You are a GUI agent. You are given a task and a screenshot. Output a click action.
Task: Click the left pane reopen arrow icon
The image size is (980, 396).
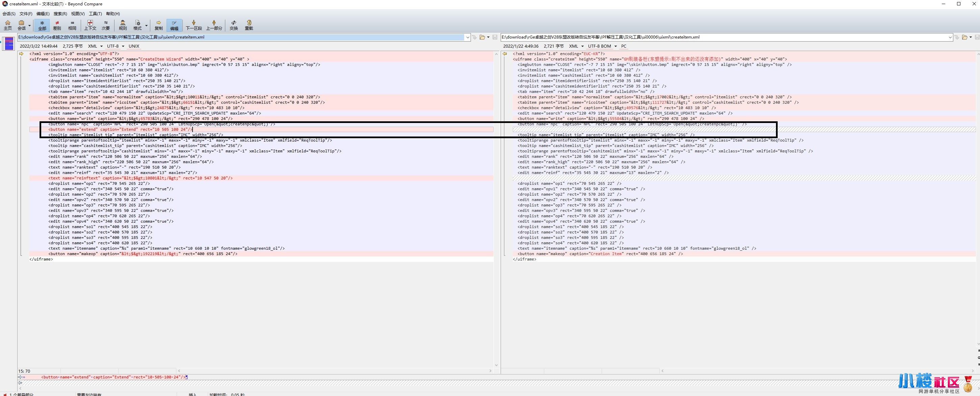pyautogui.click(x=474, y=37)
